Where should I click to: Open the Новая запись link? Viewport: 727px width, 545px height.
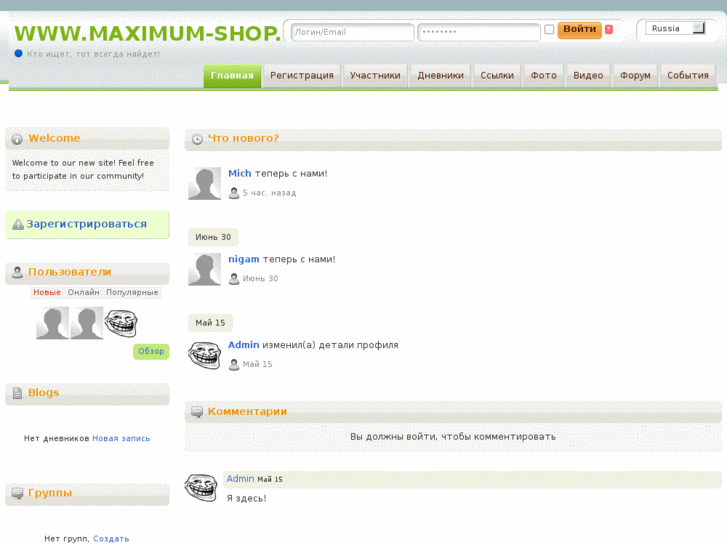click(x=121, y=438)
